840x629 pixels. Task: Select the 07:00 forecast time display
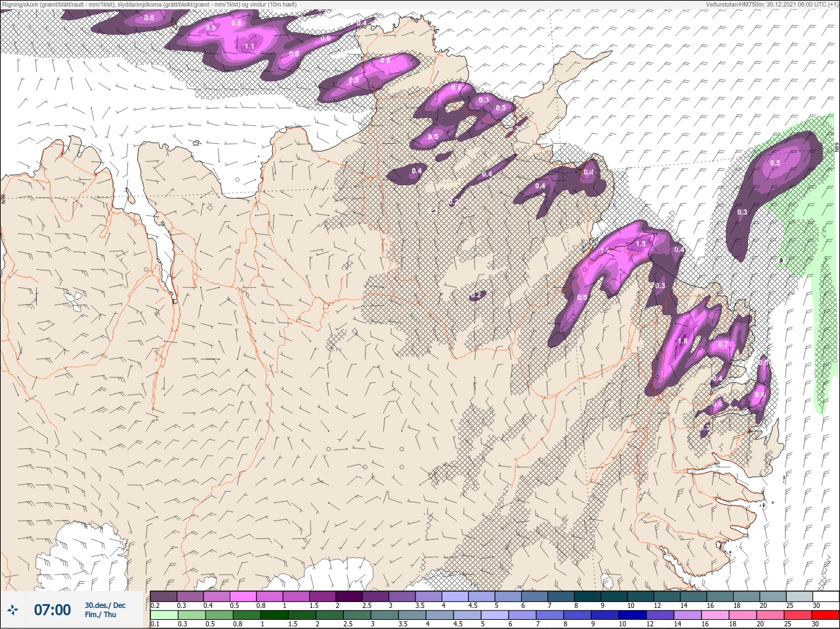tap(52, 610)
